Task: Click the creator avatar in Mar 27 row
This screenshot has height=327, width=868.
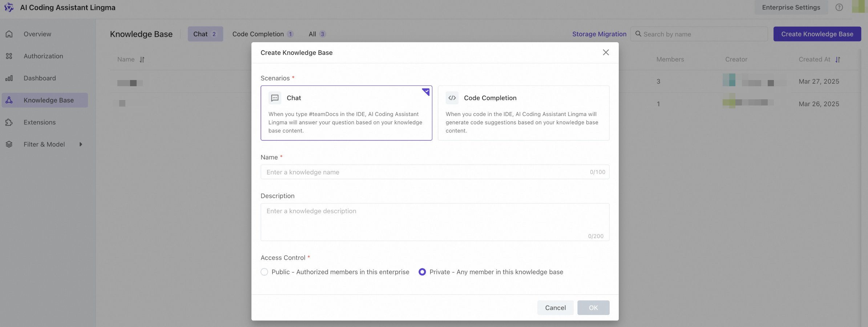Action: tap(729, 80)
